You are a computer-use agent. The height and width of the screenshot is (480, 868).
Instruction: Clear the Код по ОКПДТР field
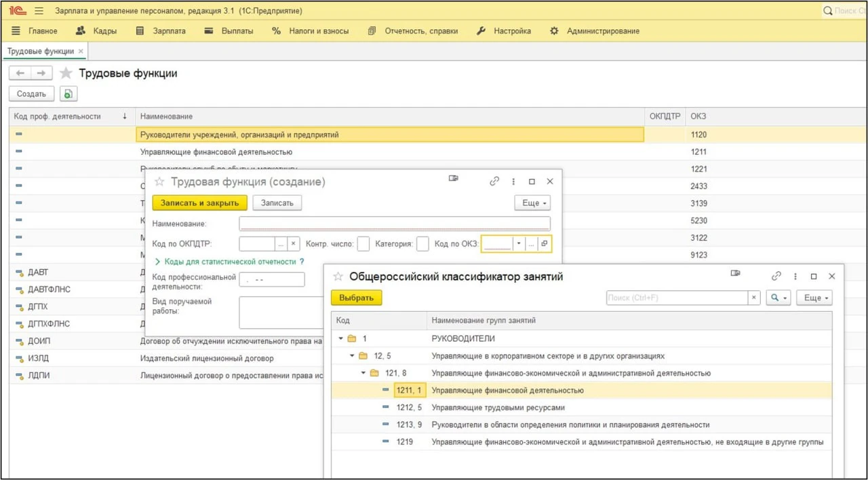coord(294,244)
